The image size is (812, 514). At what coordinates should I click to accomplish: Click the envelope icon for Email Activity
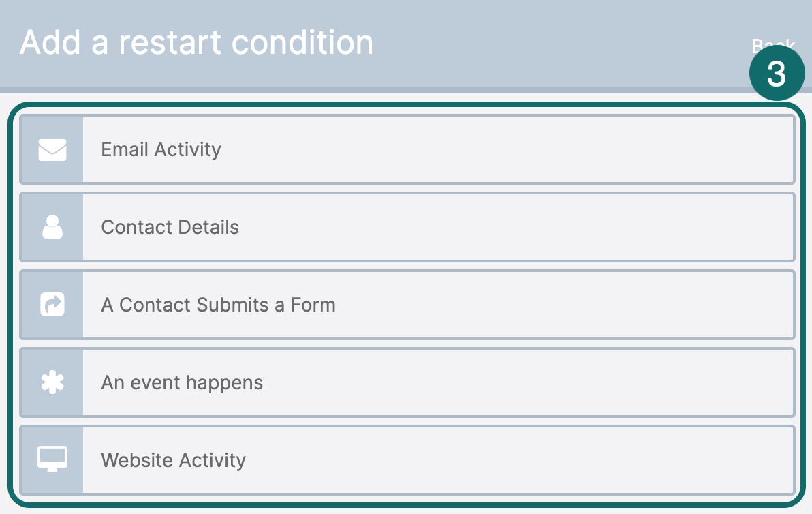pos(52,149)
